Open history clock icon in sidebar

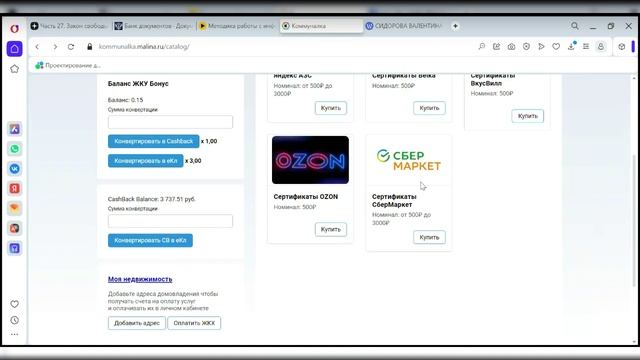point(14,320)
